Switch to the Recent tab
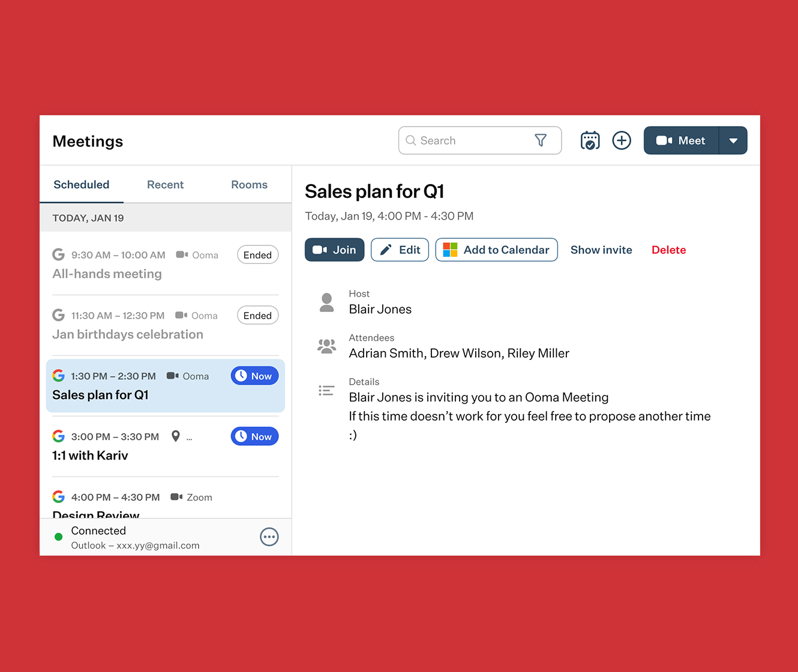This screenshot has height=672, width=798. coord(165,185)
